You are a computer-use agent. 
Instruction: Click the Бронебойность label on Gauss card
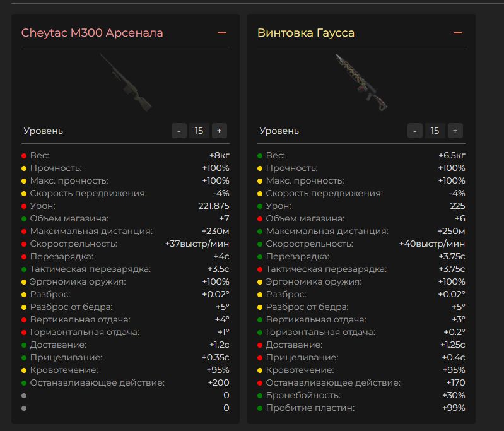point(303,395)
